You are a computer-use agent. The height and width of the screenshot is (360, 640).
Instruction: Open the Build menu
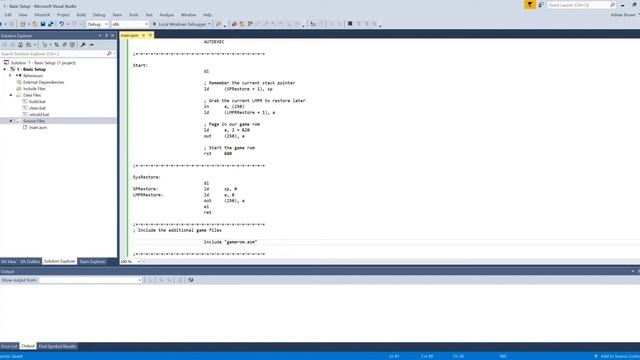click(x=81, y=15)
